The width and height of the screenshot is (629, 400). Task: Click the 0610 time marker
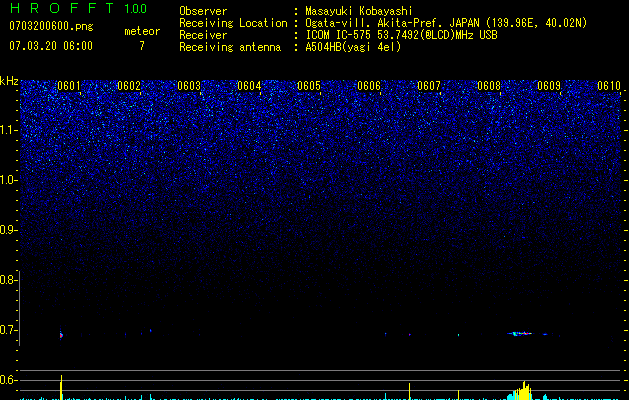[609, 86]
